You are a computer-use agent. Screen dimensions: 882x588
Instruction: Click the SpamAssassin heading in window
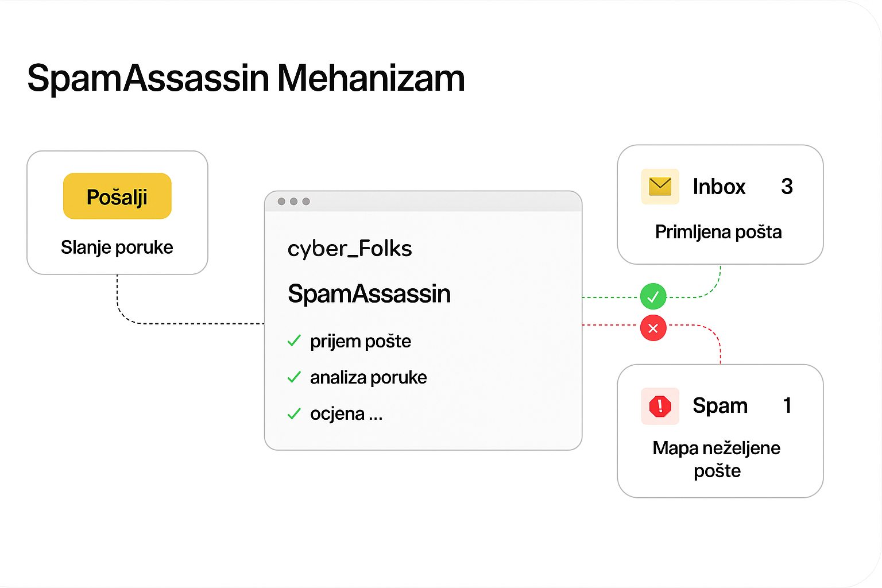coord(369,294)
